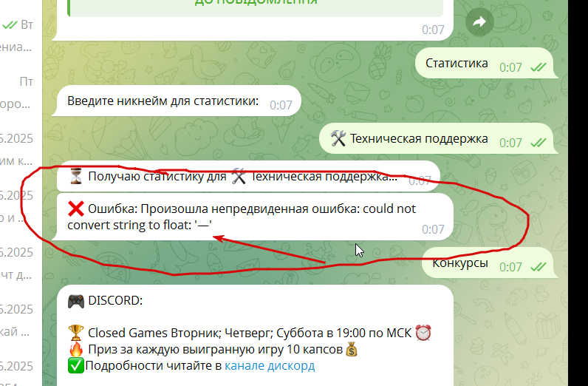
Task: Click the tools emoji in sent Техническая поддержка
Action: 338,138
